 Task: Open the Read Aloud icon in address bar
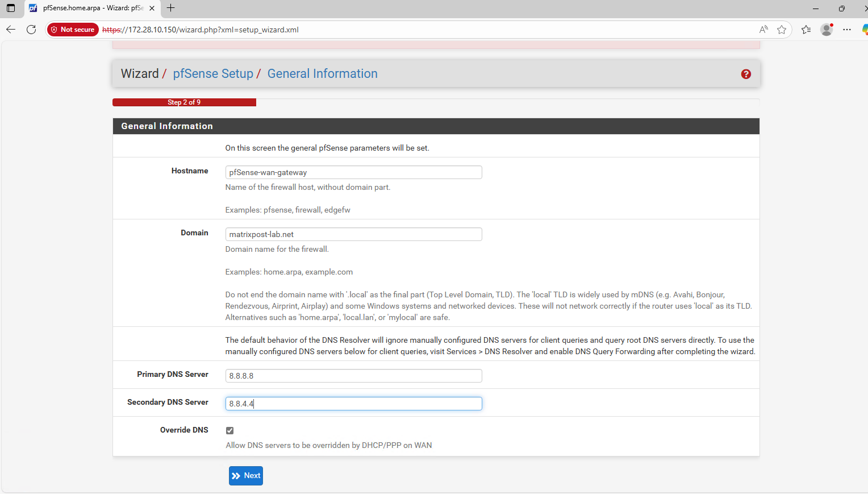[x=763, y=30]
